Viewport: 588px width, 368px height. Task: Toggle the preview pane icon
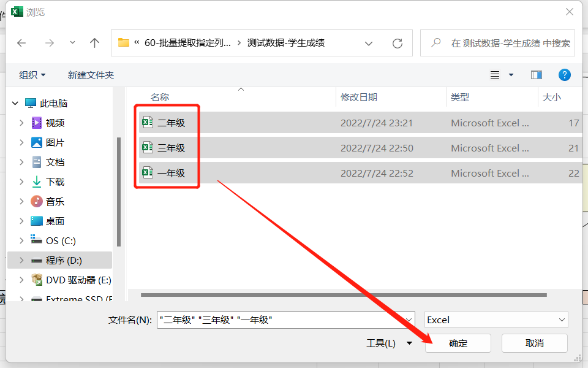tap(537, 75)
